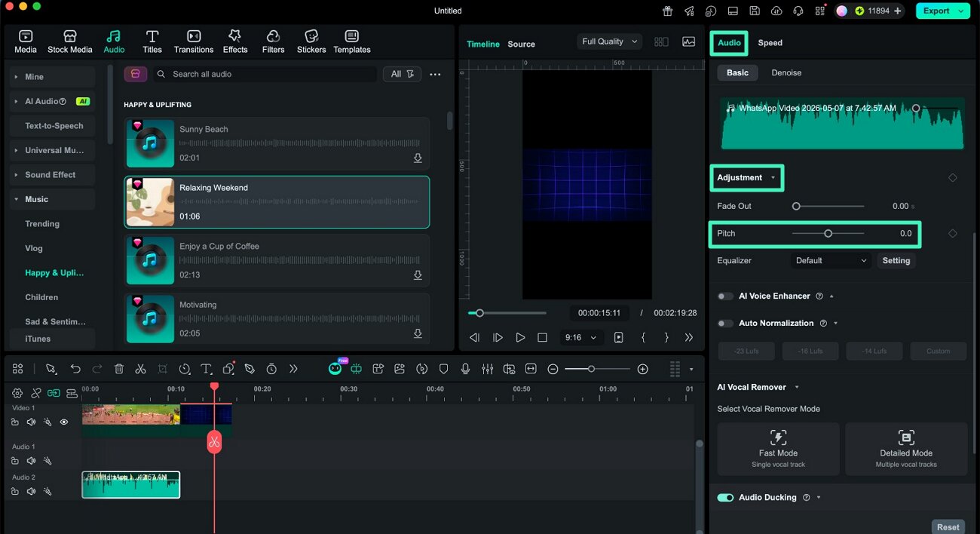Mute the Audio 2 track
This screenshot has width=980, height=534.
tap(31, 491)
